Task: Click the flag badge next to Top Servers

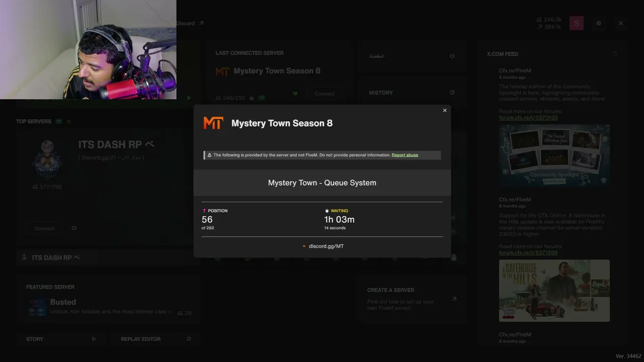Action: click(x=59, y=121)
